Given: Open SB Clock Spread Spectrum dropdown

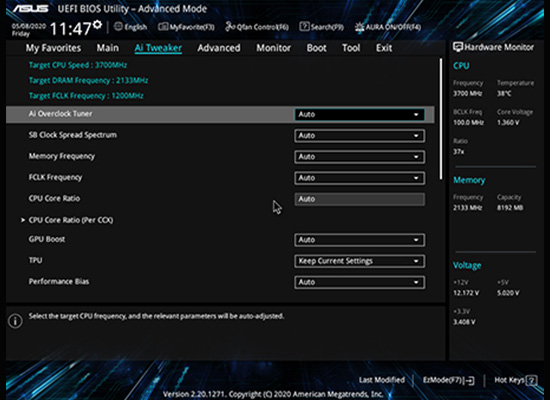Looking at the screenshot, I should 360,136.
